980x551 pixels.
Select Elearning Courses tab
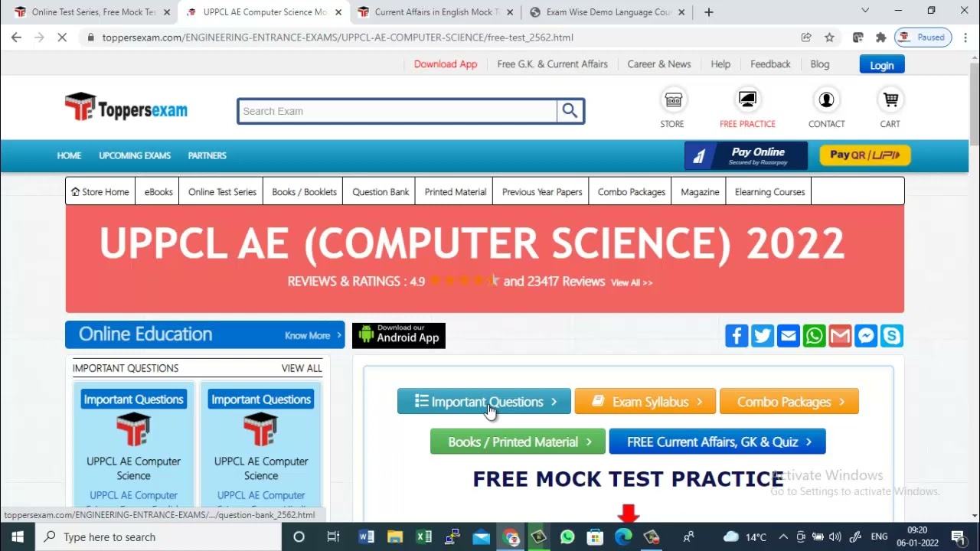tap(769, 192)
